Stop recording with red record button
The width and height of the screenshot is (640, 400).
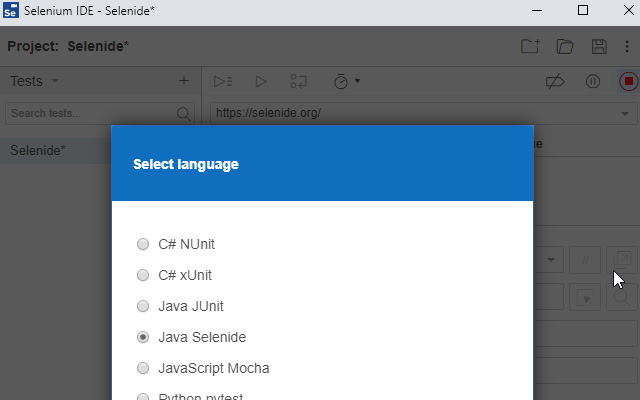[628, 81]
